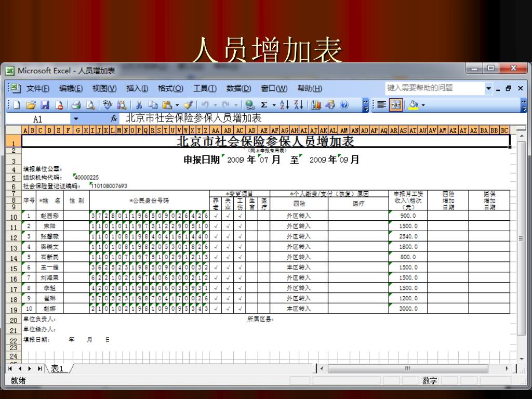Go to next sheet navigation button
This screenshot has height=399, width=532.
[x=30, y=368]
